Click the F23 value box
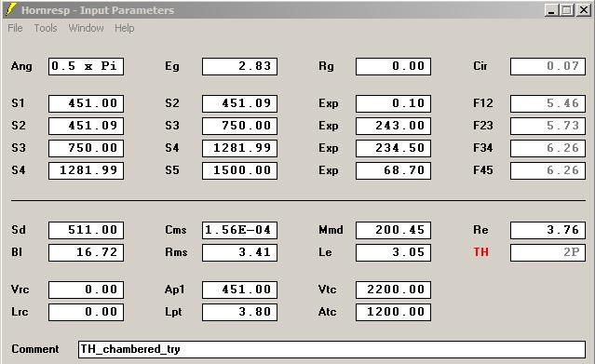The height and width of the screenshot is (364, 595). (548, 126)
